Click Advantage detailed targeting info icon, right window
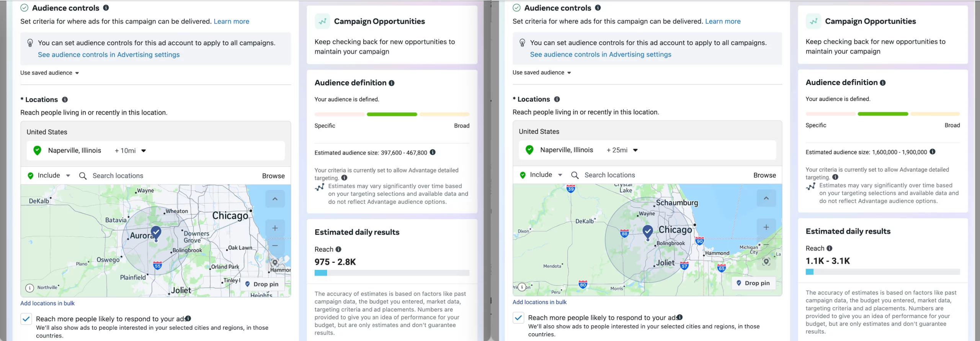 click(835, 177)
